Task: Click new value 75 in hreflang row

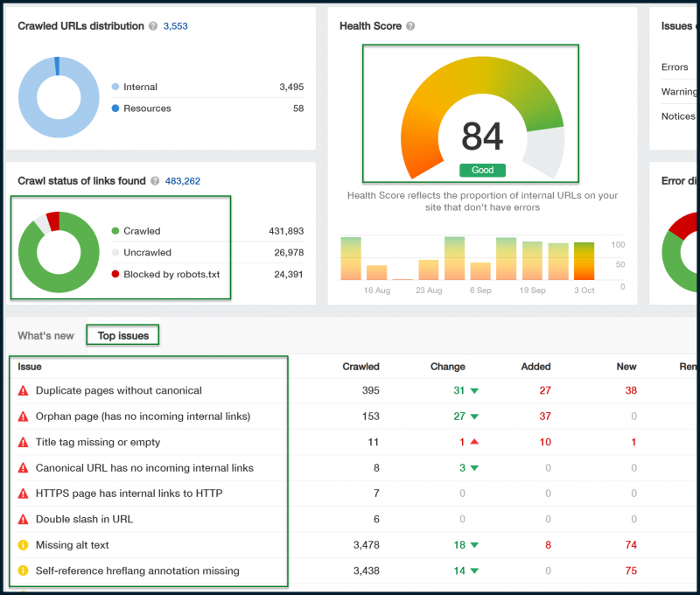Action: point(631,570)
